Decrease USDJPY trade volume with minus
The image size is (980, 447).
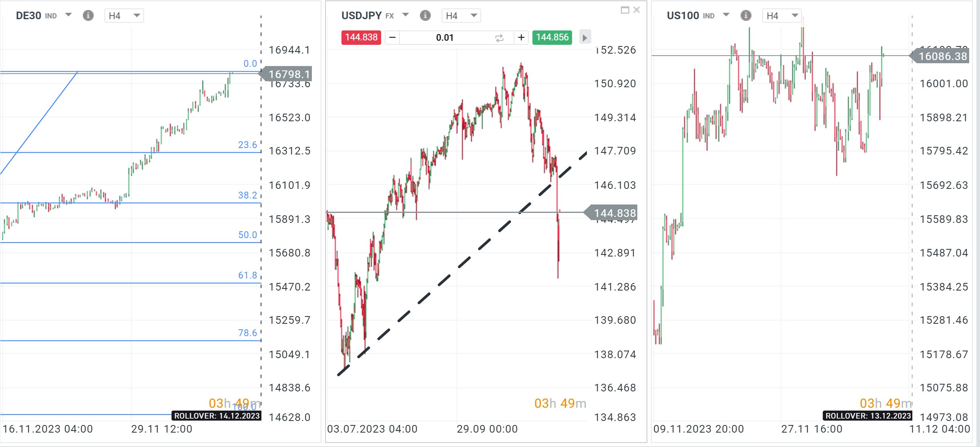click(x=392, y=38)
